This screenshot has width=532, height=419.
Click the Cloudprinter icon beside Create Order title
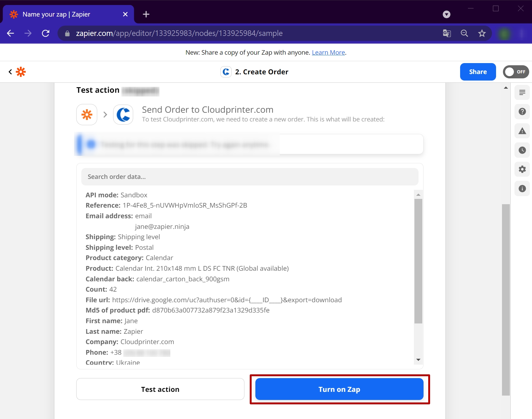tap(226, 72)
